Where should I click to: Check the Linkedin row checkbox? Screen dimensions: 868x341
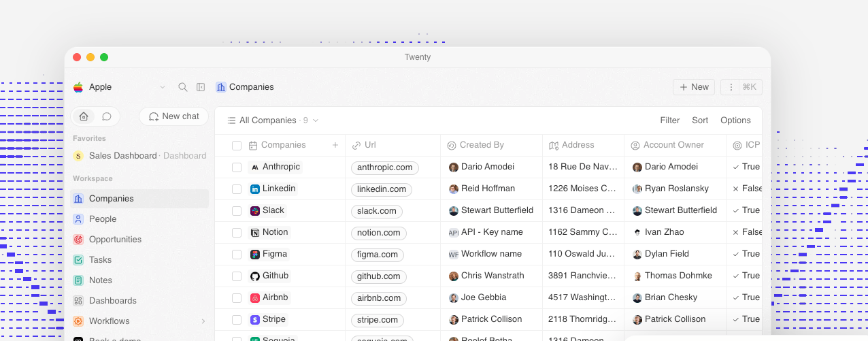point(237,189)
